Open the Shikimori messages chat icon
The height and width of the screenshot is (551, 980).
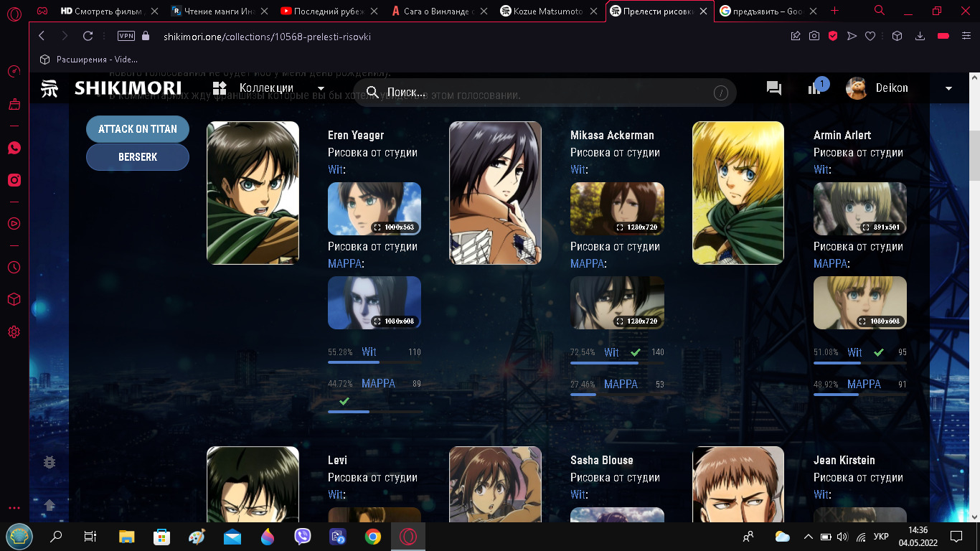click(773, 88)
